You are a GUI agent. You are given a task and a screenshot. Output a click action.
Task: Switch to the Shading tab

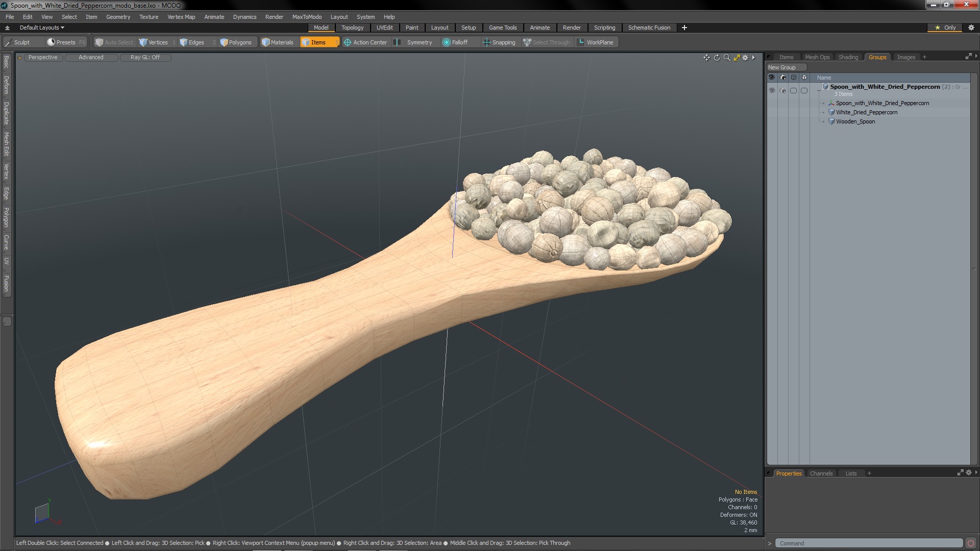(x=848, y=57)
